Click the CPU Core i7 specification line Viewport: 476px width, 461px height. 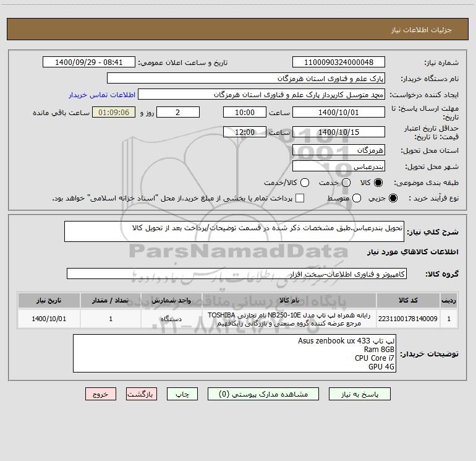(x=375, y=358)
